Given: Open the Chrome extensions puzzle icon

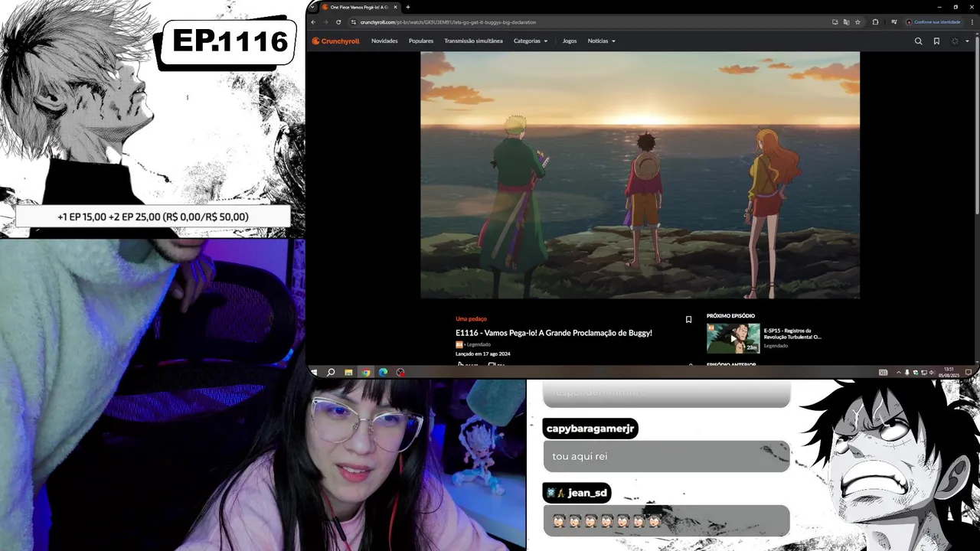Looking at the screenshot, I should point(875,22).
